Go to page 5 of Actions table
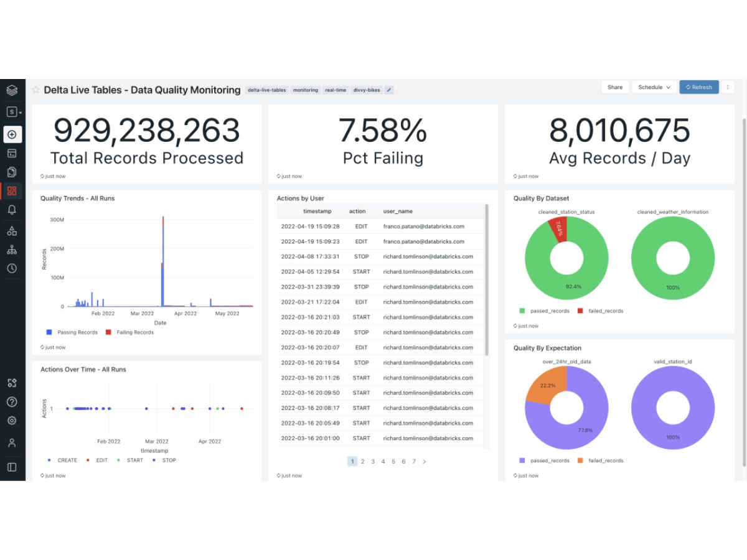Screen dimensions: 747x560 coord(393,461)
